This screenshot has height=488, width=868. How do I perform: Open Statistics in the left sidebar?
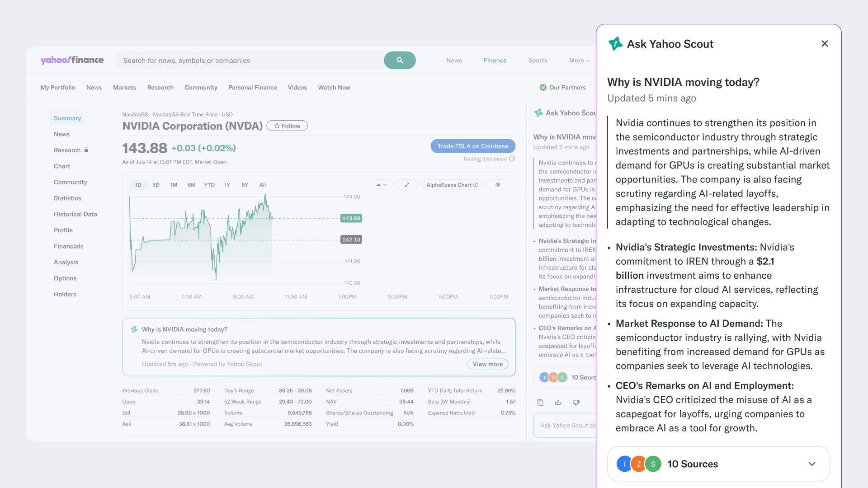point(67,198)
